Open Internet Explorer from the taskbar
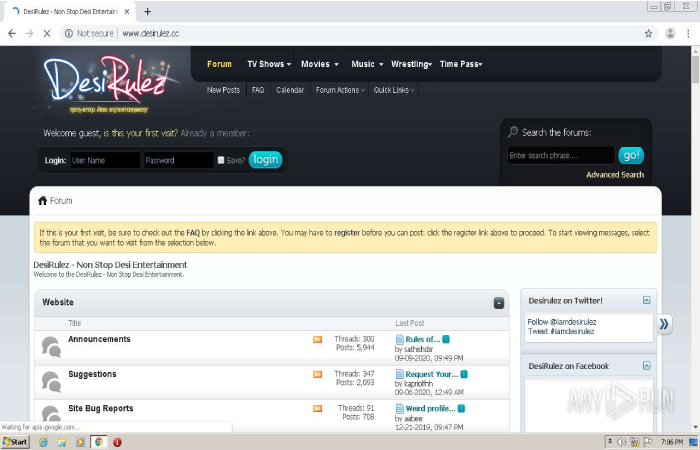 (x=43, y=442)
